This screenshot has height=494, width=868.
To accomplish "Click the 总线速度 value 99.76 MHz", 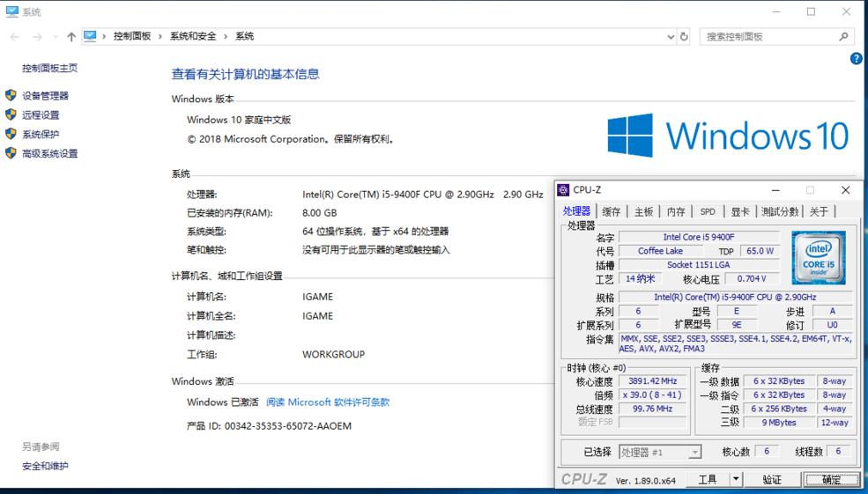I will pyautogui.click(x=653, y=409).
